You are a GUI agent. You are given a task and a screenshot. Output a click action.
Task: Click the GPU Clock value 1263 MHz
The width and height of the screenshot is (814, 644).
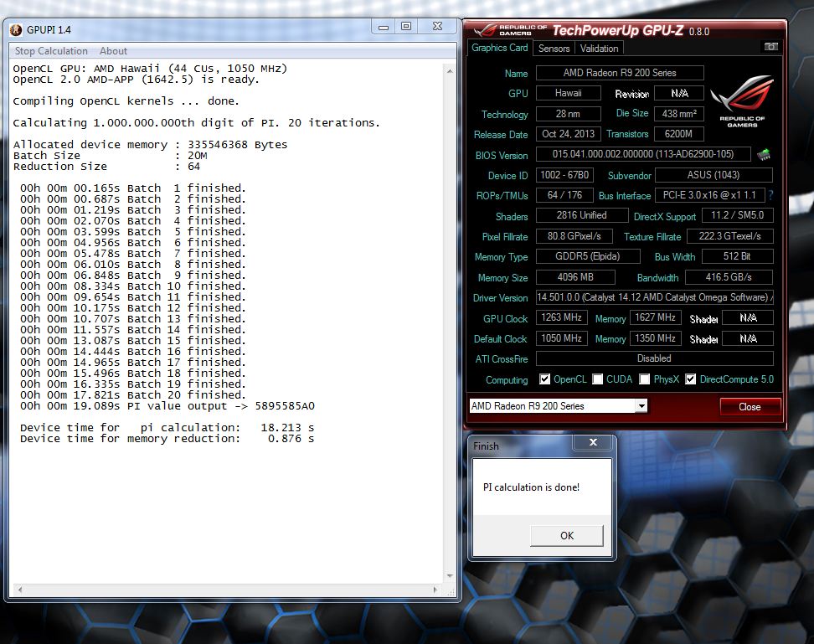tap(562, 317)
